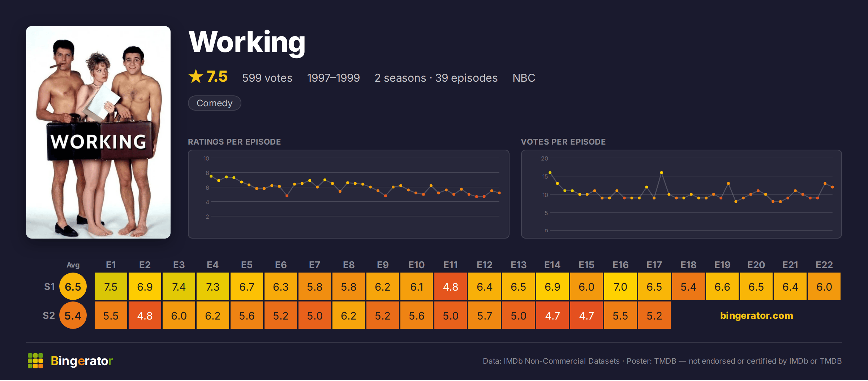Open the bingerator.com link
This screenshot has width=868, height=381.
(x=756, y=316)
